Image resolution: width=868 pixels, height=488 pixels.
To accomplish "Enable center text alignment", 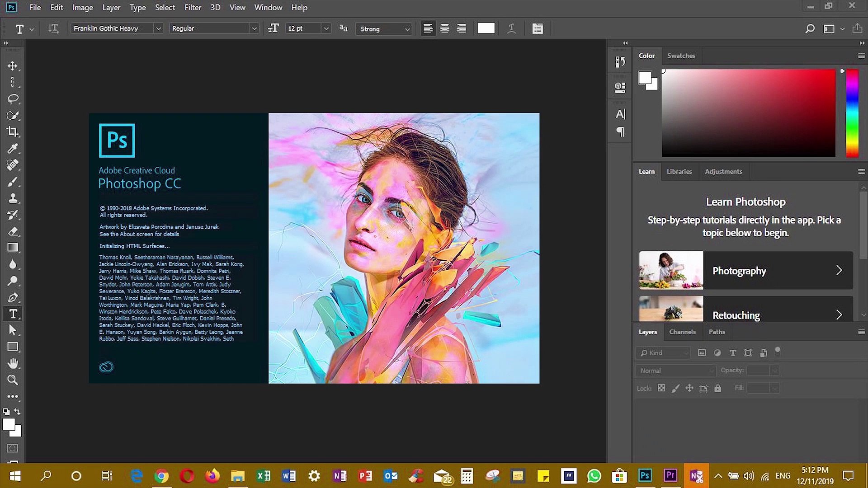I will pyautogui.click(x=444, y=28).
